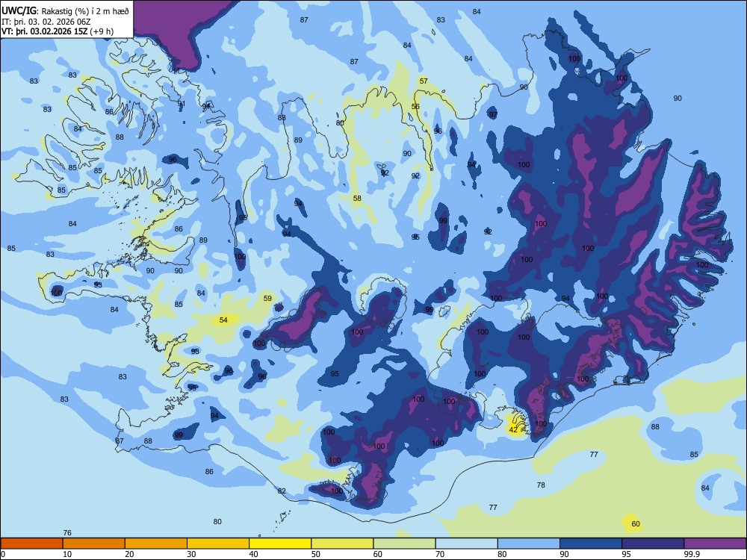
Task: Click the humidity value '82' on the map
Action: pos(282,491)
